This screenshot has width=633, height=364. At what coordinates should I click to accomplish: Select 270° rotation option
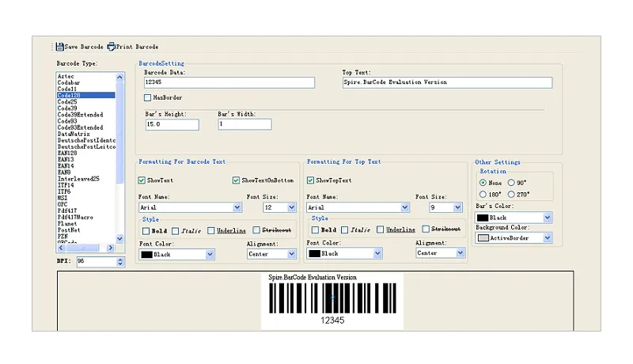[x=511, y=195]
